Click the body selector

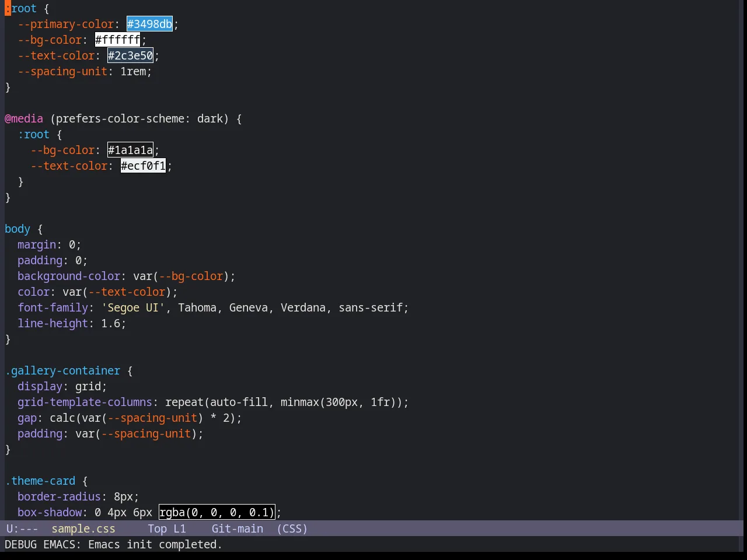18,229
